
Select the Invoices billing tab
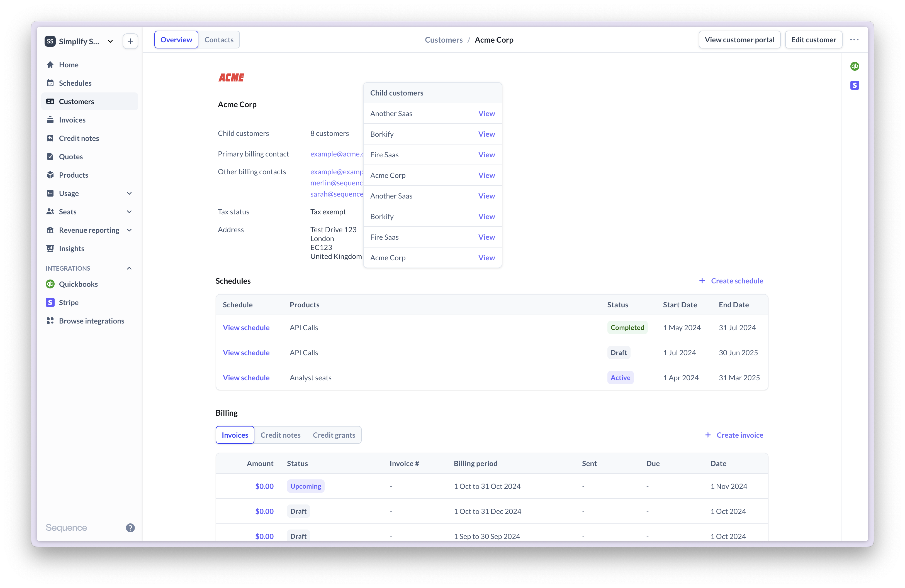(235, 435)
